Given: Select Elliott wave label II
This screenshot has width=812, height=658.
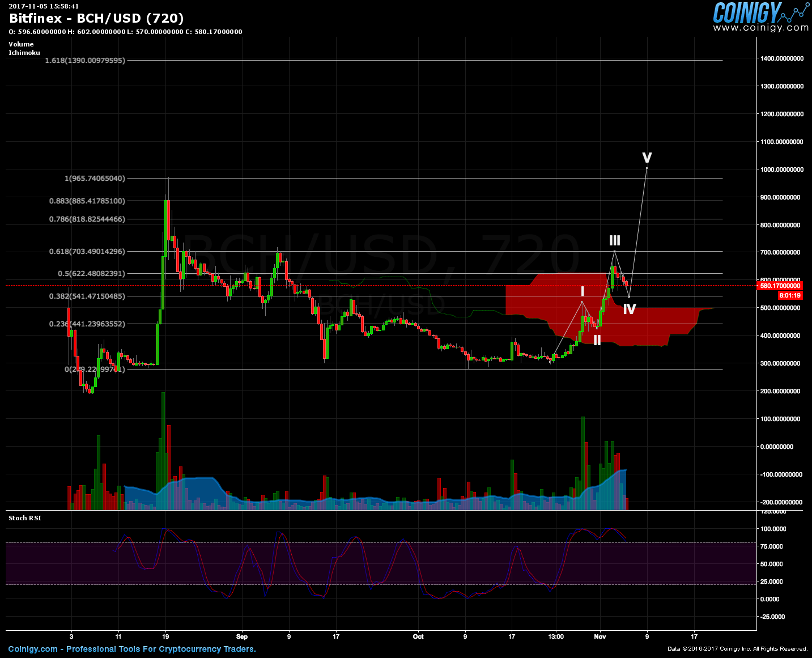Looking at the screenshot, I should [597, 340].
